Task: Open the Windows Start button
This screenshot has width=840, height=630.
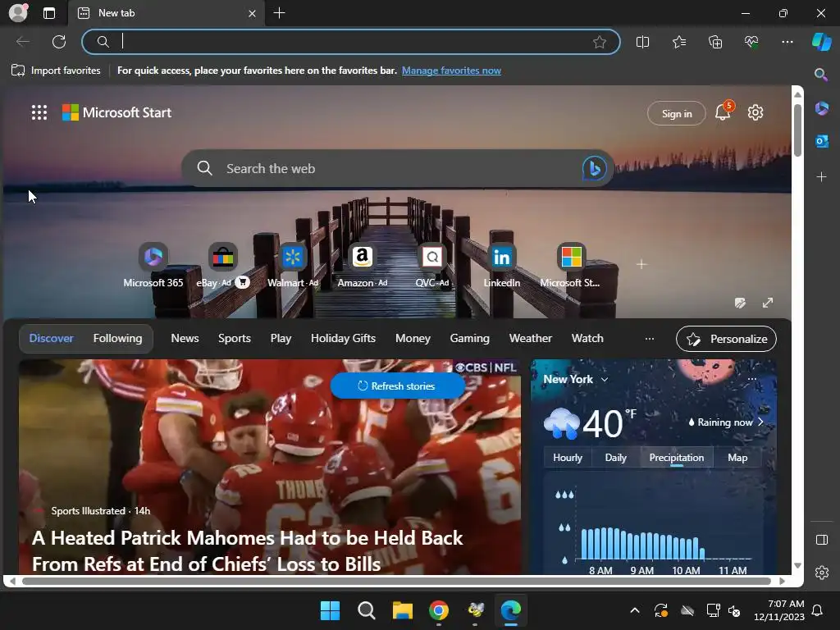Action: pyautogui.click(x=330, y=610)
